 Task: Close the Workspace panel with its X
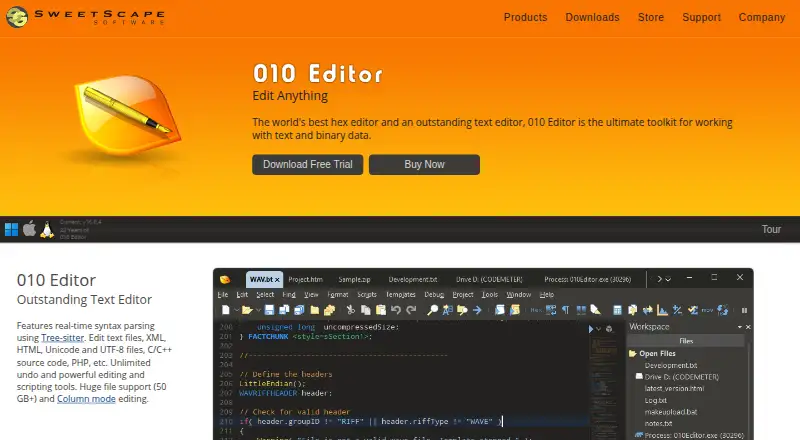(748, 327)
